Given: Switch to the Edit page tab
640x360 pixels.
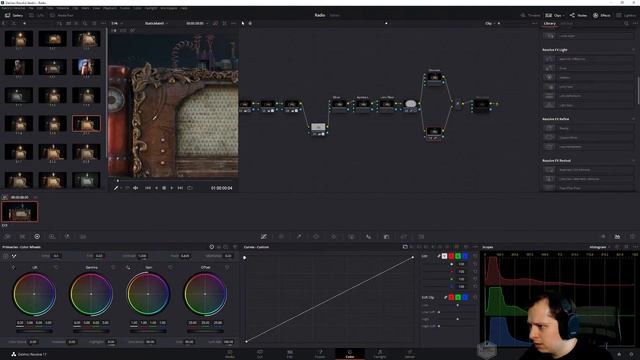Looking at the screenshot, I should tap(289, 354).
